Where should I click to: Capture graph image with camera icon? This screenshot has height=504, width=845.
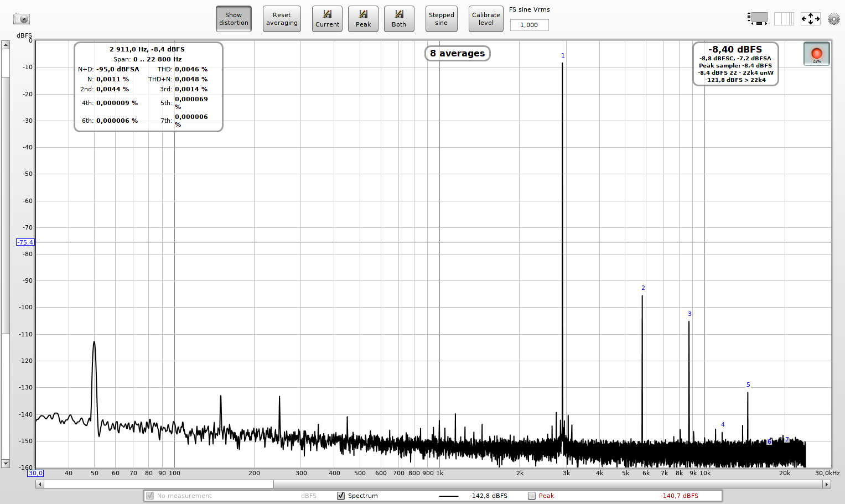[x=22, y=19]
